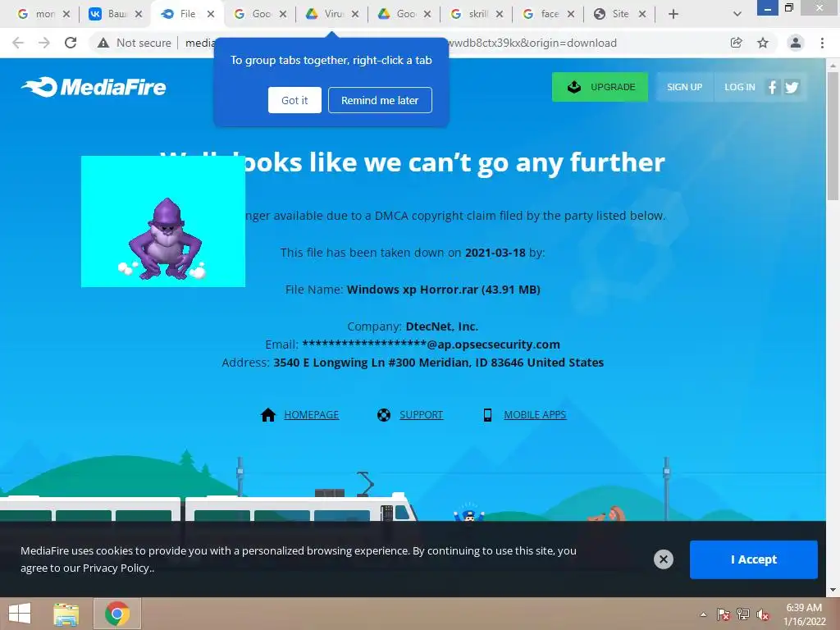This screenshot has width=840, height=630.
Task: Click the browser forward arrow
Action: click(x=44, y=43)
